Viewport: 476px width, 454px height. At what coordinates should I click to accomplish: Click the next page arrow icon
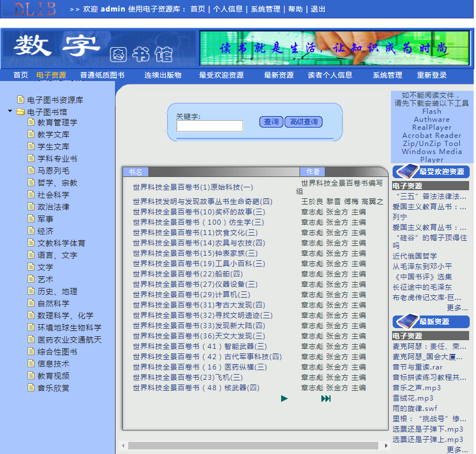click(285, 398)
